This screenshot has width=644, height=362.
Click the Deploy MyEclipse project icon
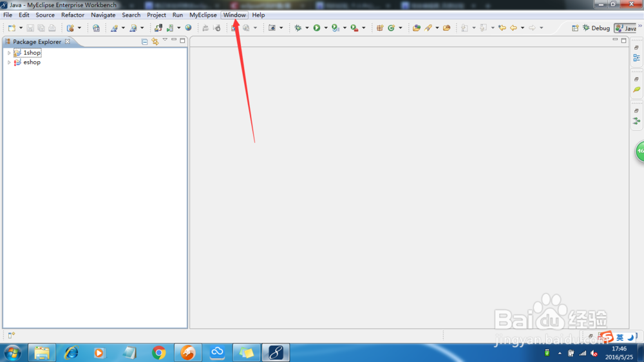[x=158, y=28]
